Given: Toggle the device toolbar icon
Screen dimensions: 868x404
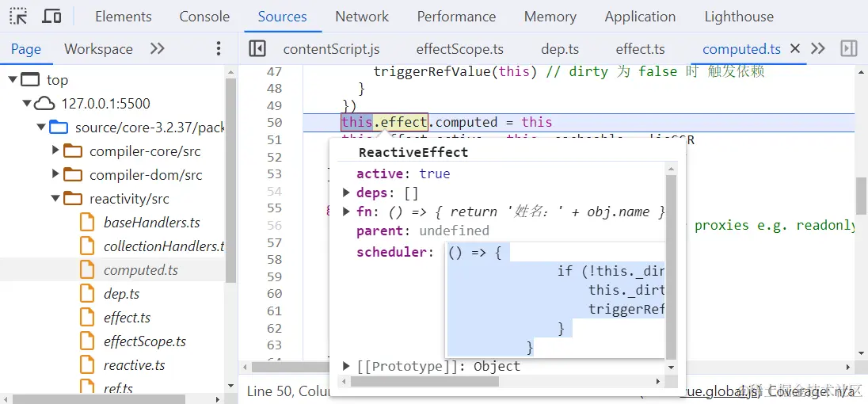Looking at the screenshot, I should 51,17.
